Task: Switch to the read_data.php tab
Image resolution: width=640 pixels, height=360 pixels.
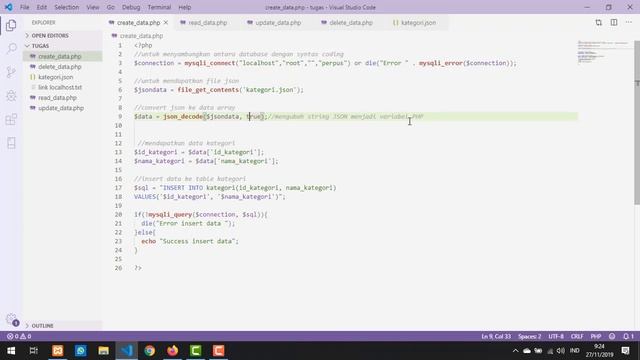Action: 207,23
